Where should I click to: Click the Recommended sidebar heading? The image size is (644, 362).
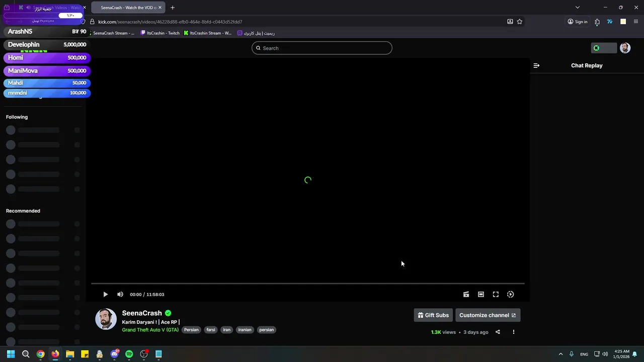click(23, 211)
